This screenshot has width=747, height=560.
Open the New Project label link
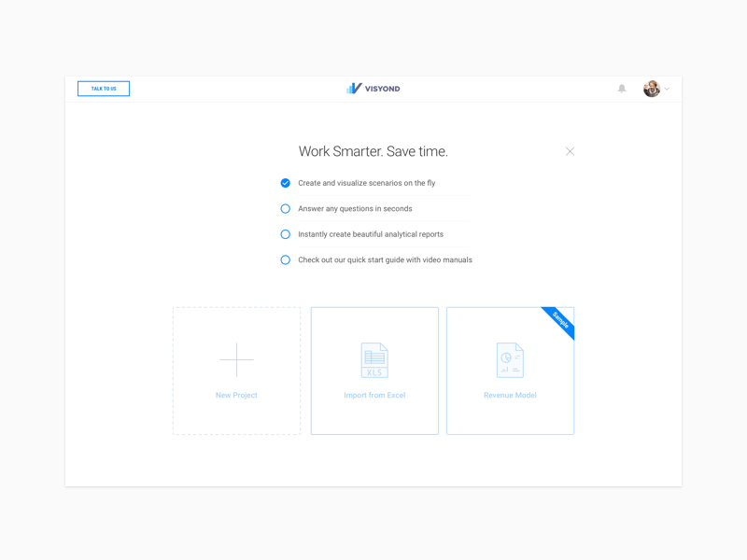[x=236, y=396]
